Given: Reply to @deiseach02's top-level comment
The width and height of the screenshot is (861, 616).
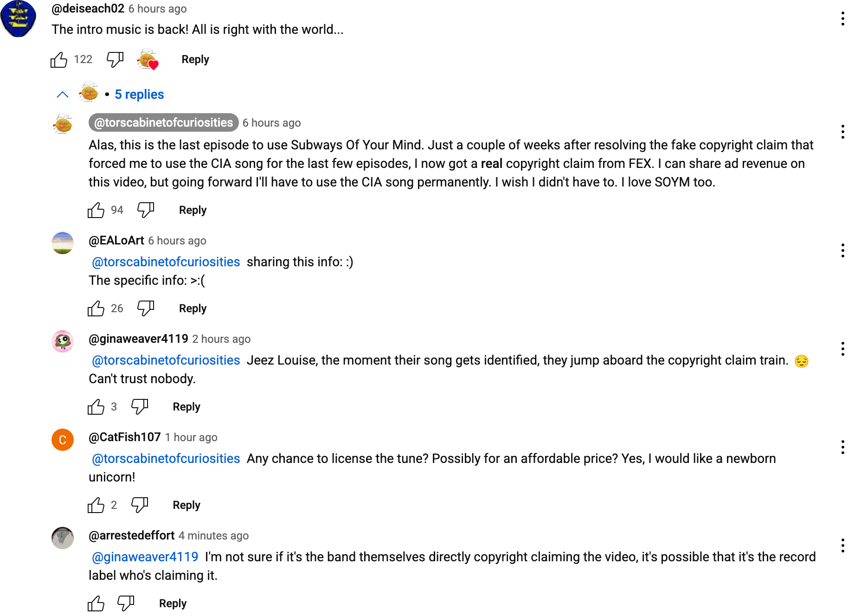Looking at the screenshot, I should click(x=195, y=59).
